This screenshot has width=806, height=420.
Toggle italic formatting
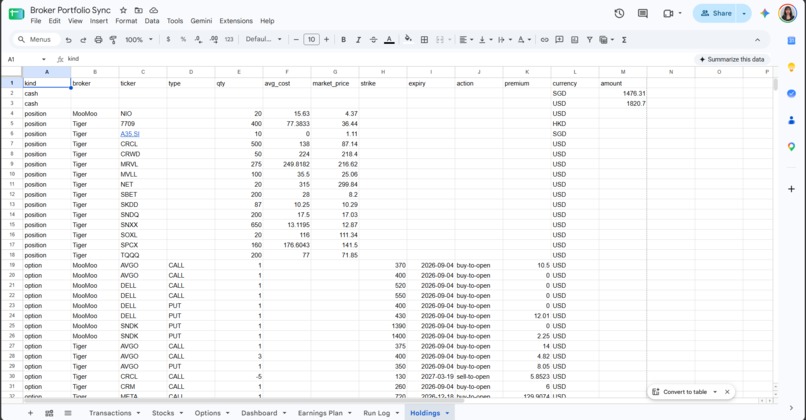(358, 40)
